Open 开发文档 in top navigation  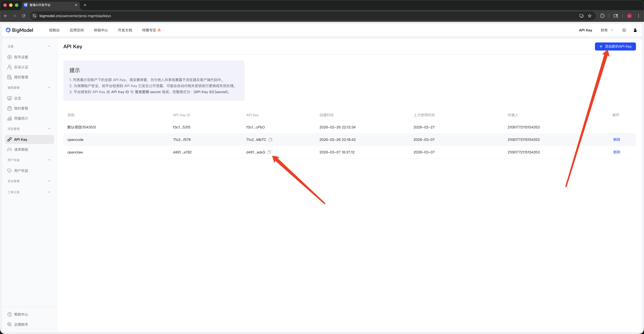(x=125, y=30)
